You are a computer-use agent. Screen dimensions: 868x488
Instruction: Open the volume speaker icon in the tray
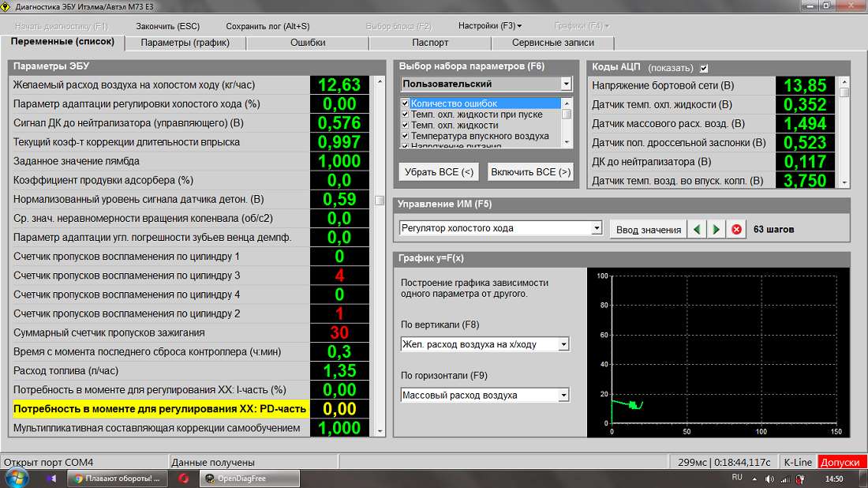coord(769,479)
